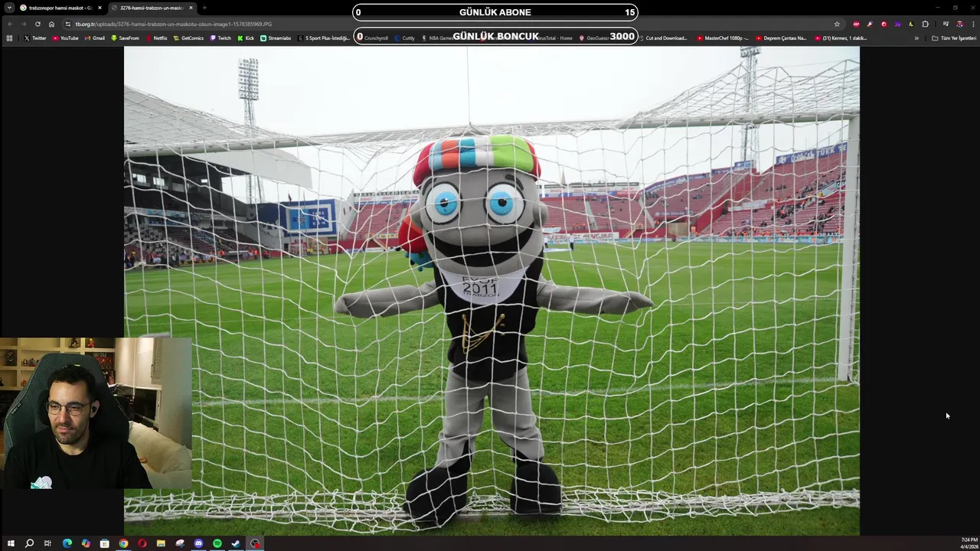This screenshot has width=980, height=551.
Task: Open Discord from the taskbar
Action: (198, 543)
